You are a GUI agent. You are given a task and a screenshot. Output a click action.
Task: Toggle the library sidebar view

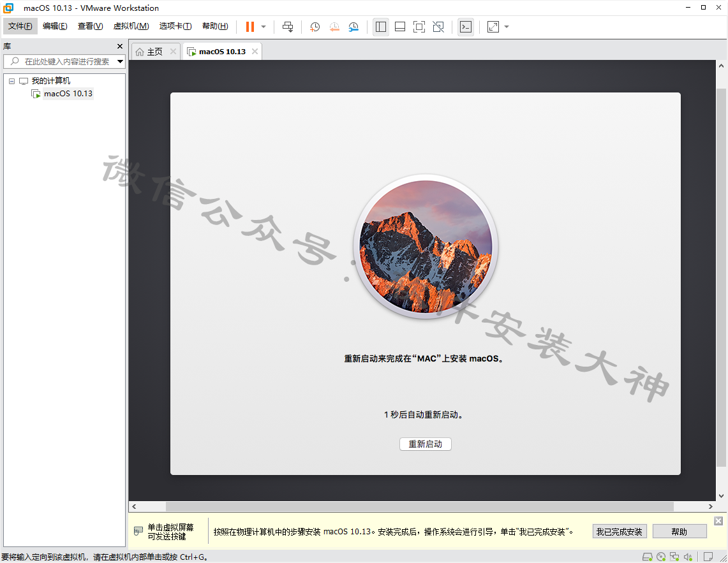pyautogui.click(x=381, y=27)
